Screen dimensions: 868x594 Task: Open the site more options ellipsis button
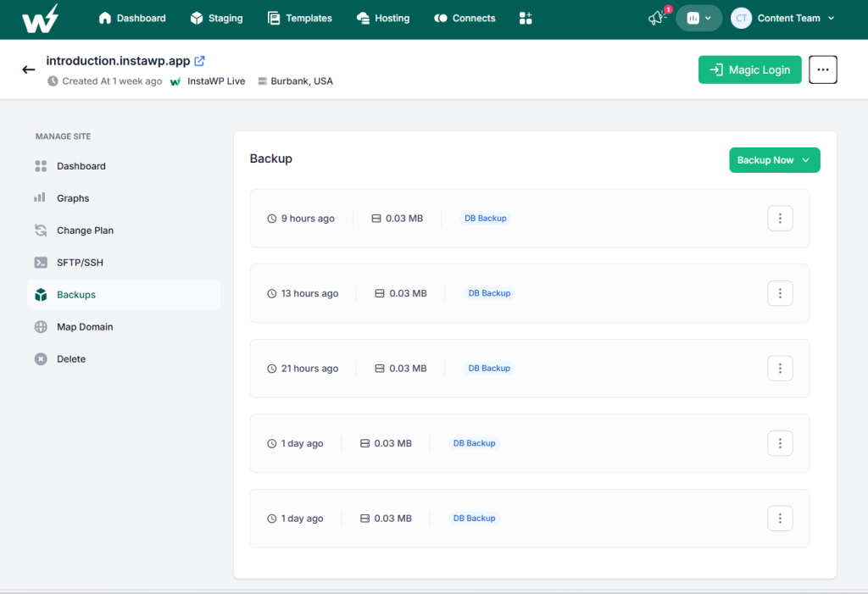click(x=822, y=69)
